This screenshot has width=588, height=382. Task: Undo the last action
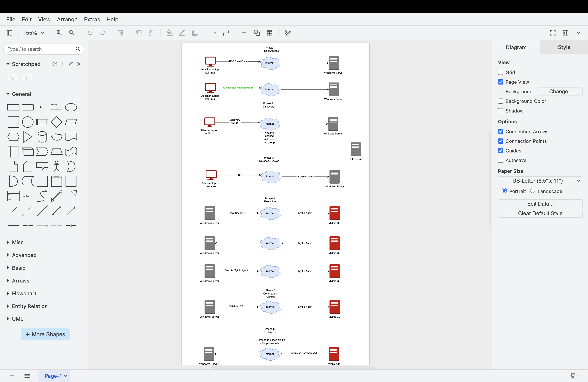tap(90, 33)
